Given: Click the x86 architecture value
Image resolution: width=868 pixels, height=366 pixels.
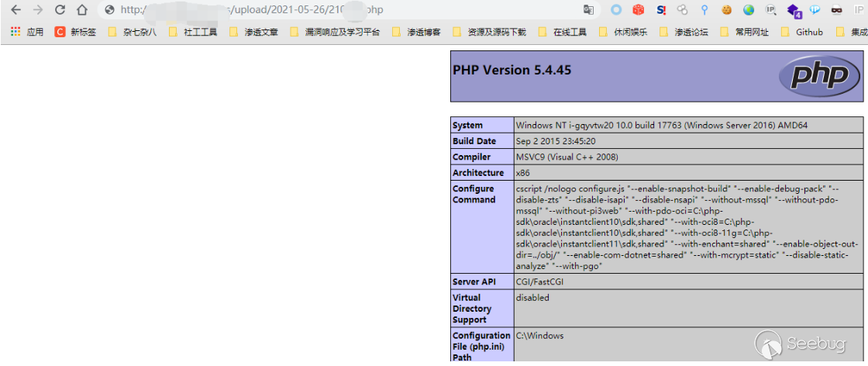Looking at the screenshot, I should (522, 173).
